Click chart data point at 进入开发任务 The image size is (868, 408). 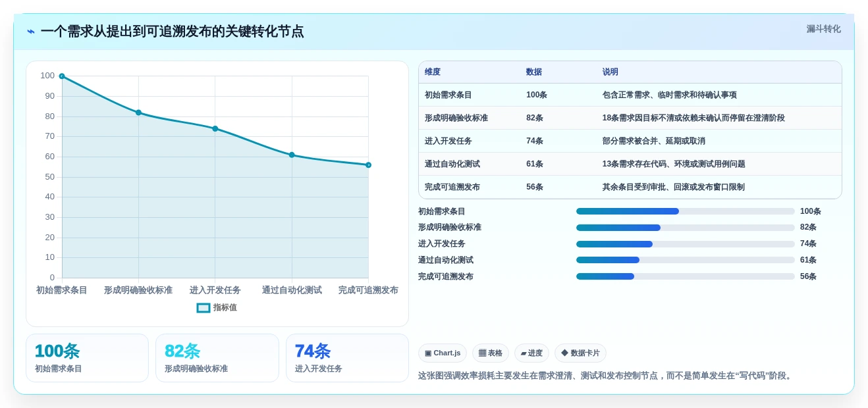pyautogui.click(x=215, y=128)
